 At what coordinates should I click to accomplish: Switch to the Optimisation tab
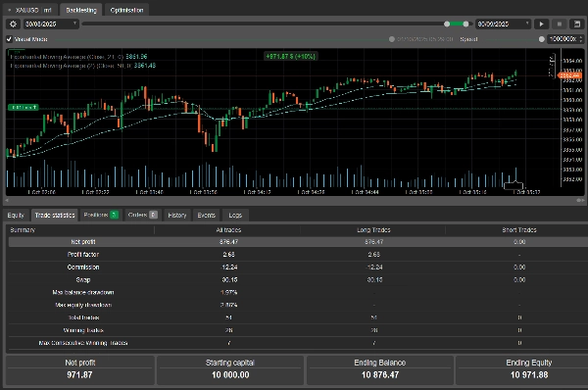pos(126,10)
